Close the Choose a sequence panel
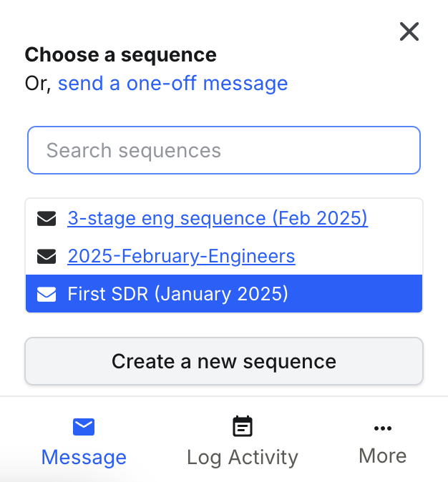Viewport: 448px width, 482px height. 409,31
